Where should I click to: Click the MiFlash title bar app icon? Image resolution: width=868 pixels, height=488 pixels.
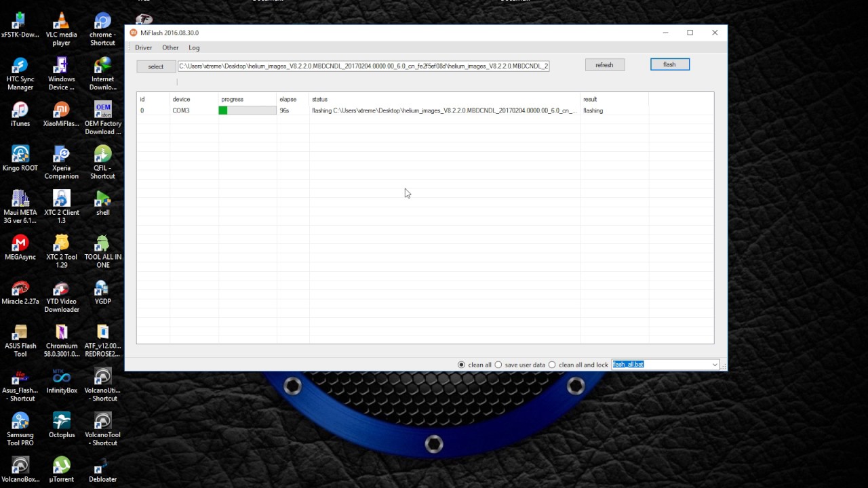point(134,33)
